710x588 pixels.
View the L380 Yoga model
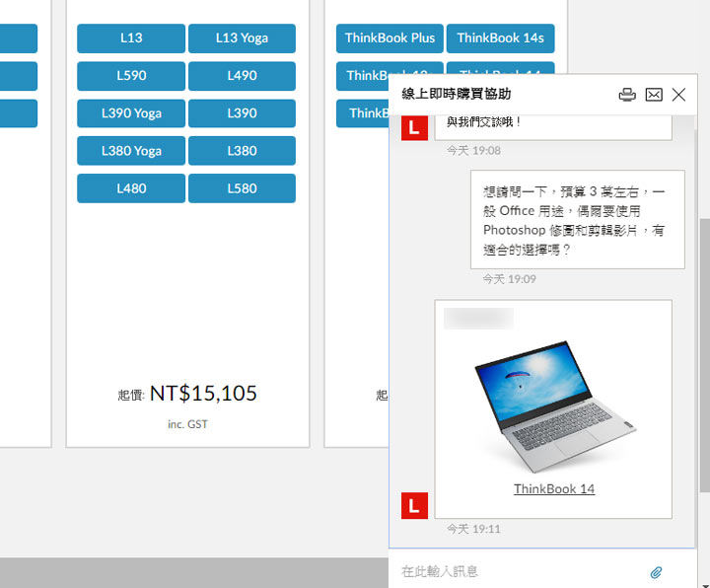click(x=131, y=151)
